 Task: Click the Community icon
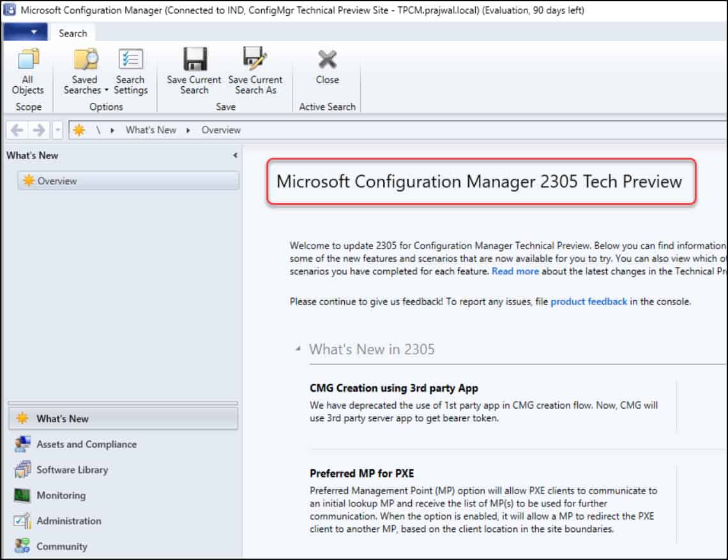22,545
